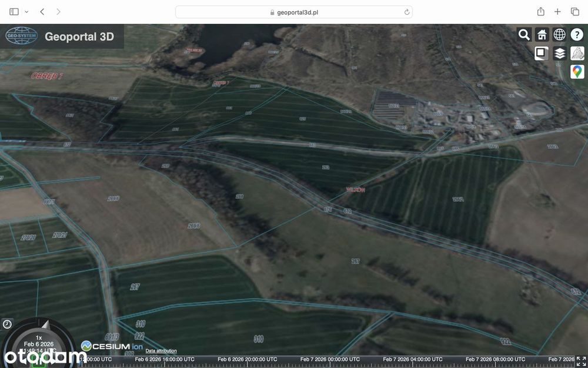Screen dimensions: 588x368
Task: Go back with Safari back arrow
Action: tap(42, 12)
